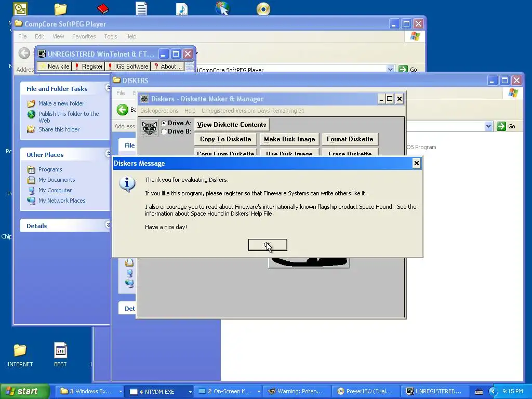The image size is (532, 399).
Task: Click the red book desktop icon
Action: (102, 8)
